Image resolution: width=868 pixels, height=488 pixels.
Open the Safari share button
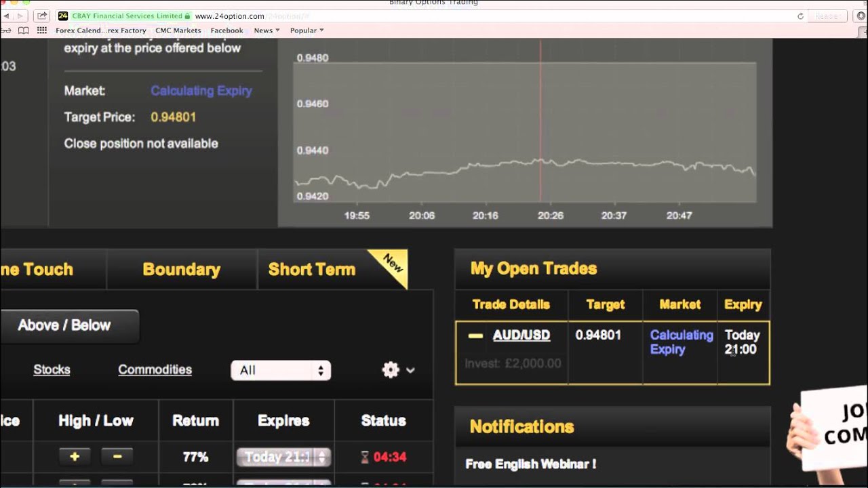[42, 16]
